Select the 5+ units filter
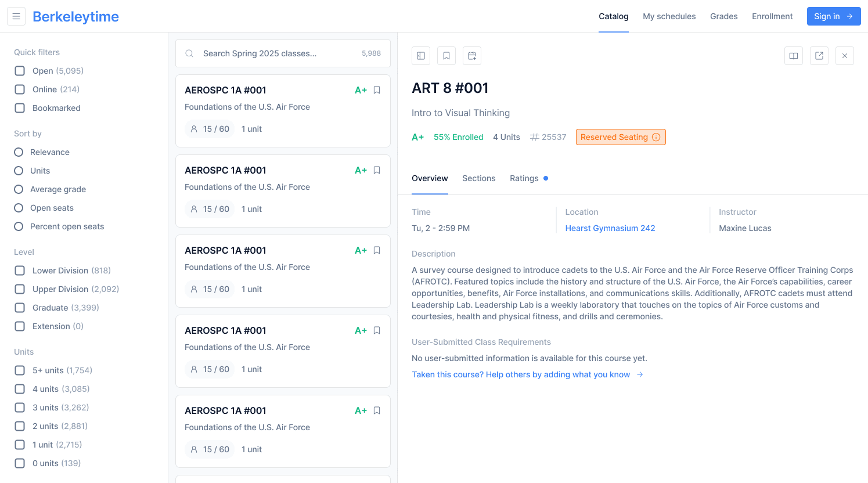The image size is (868, 483). pyautogui.click(x=20, y=370)
